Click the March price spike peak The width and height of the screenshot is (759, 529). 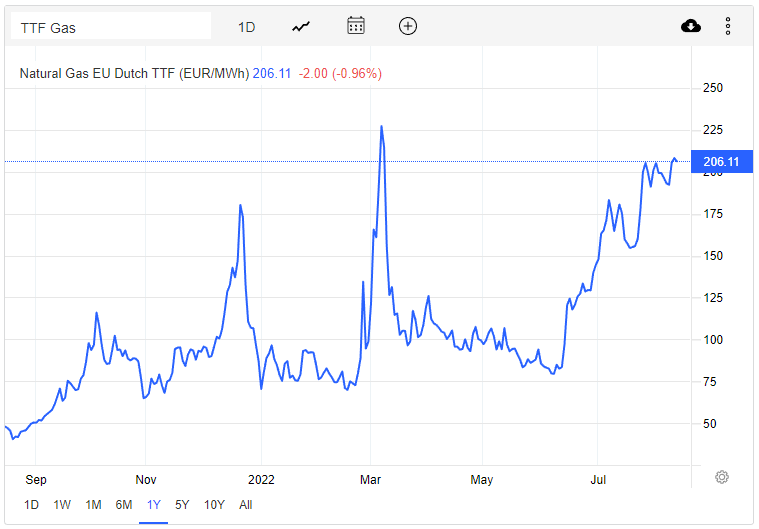point(381,127)
